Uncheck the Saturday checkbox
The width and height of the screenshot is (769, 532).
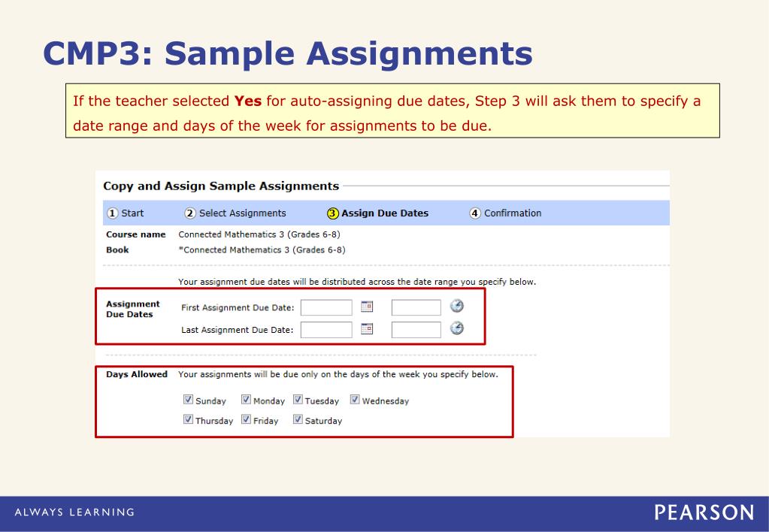click(x=298, y=419)
